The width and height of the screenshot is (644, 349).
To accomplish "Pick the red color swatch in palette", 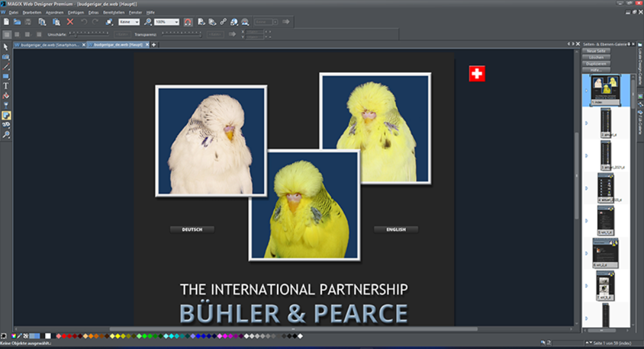I will [64, 336].
